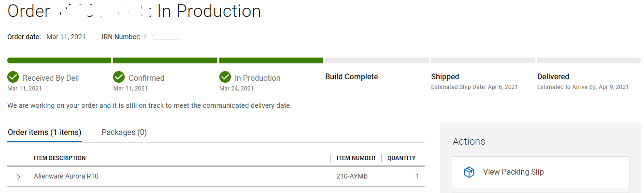Click the Delivered gray progress segment
Viewport: 644px width, 193px height.
[x=589, y=60]
